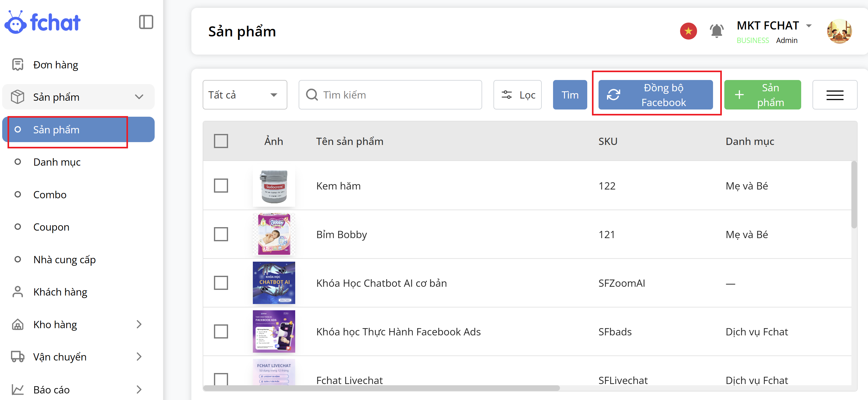Screen dimensions: 868x400
Task: Tick the select-all checkbox in table header
Action: 221,141
